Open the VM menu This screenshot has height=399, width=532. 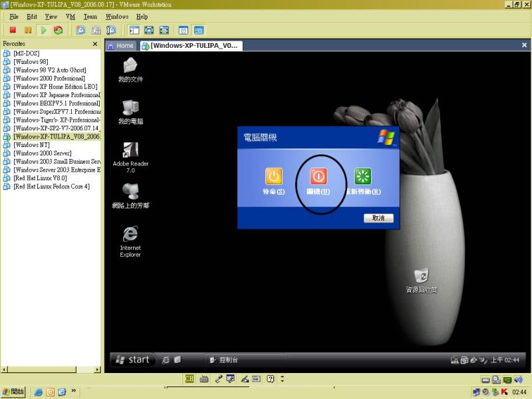click(x=70, y=17)
